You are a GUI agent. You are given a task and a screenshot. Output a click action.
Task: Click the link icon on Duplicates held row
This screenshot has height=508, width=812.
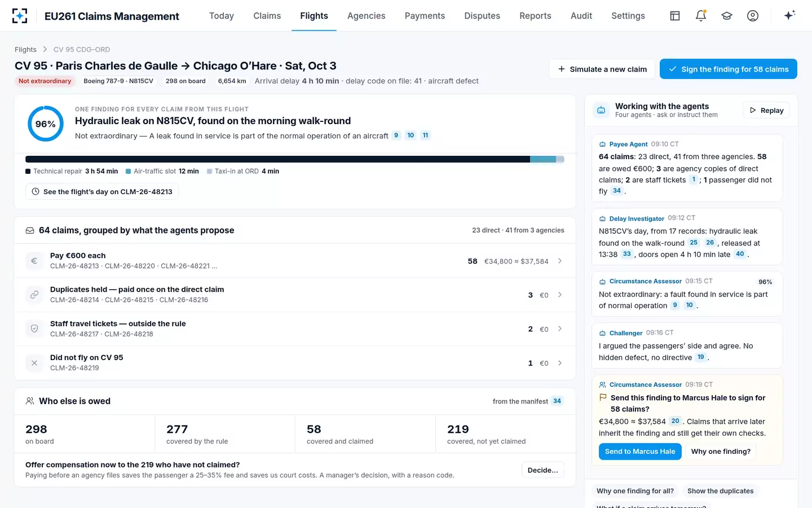click(34, 295)
